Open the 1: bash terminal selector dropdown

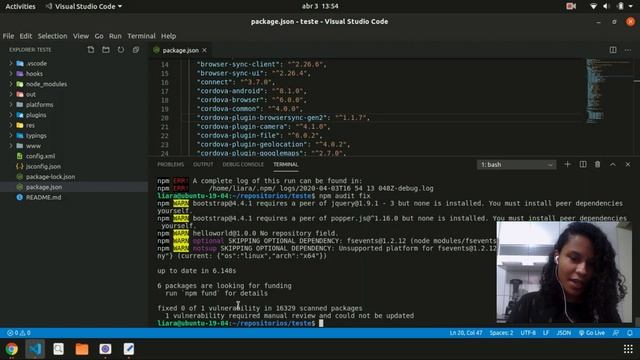pyautogui.click(x=516, y=164)
